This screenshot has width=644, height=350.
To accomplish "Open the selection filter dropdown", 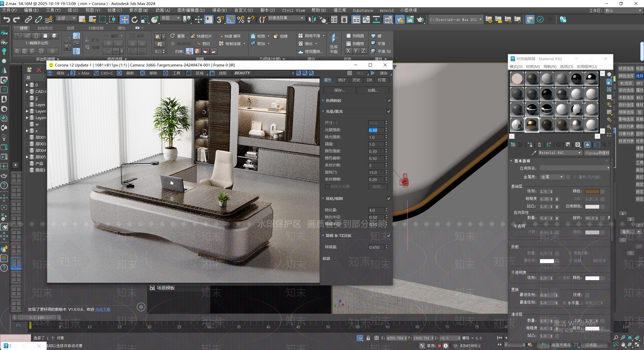I will (x=66, y=19).
